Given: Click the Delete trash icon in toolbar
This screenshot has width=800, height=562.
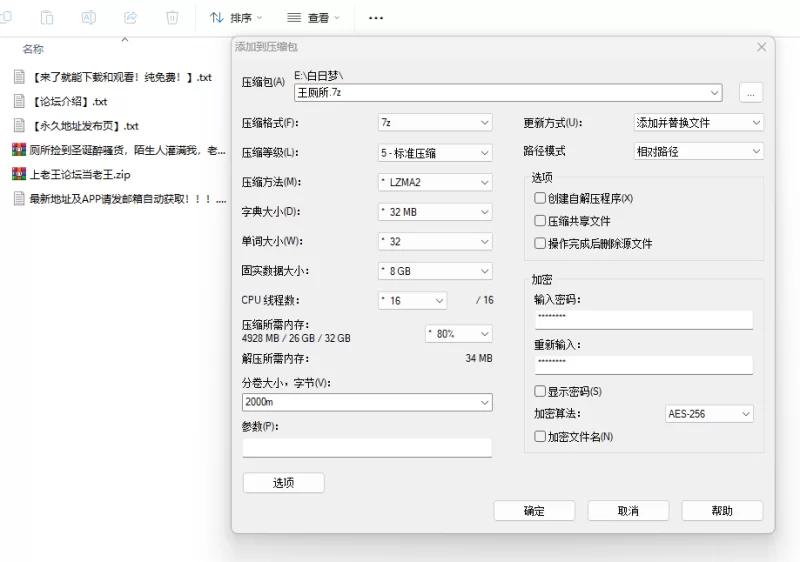Looking at the screenshot, I should [x=172, y=18].
